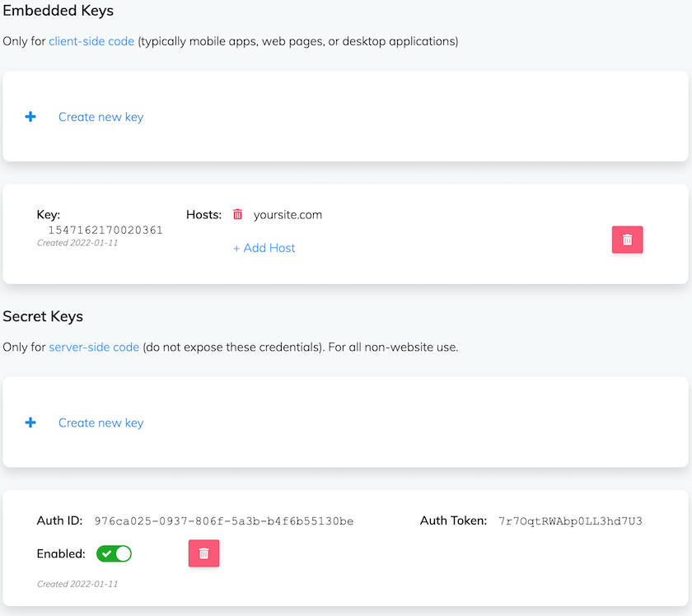Open the server-side code link
This screenshot has height=616, width=692.
pyautogui.click(x=93, y=347)
